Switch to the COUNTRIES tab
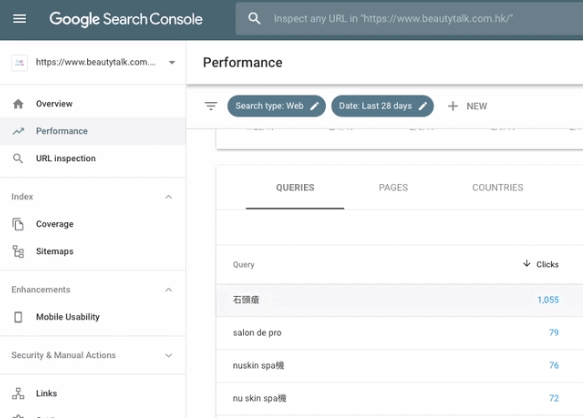Viewport: 583px width, 418px height. click(x=497, y=188)
